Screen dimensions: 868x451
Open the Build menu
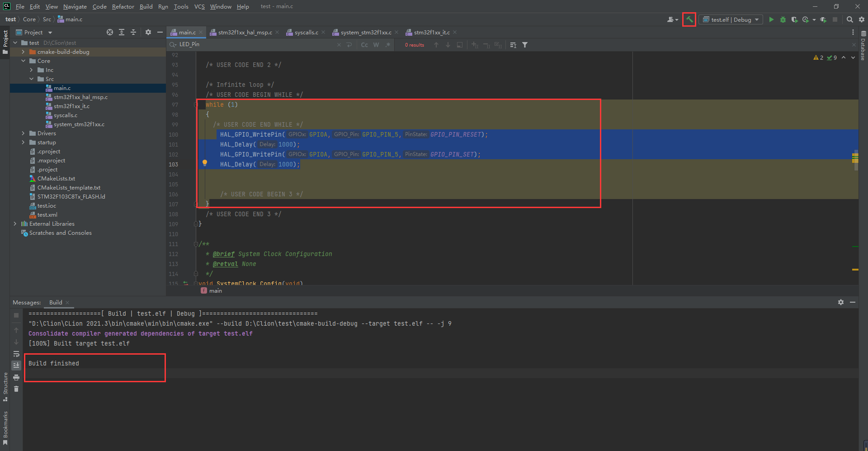click(x=146, y=6)
